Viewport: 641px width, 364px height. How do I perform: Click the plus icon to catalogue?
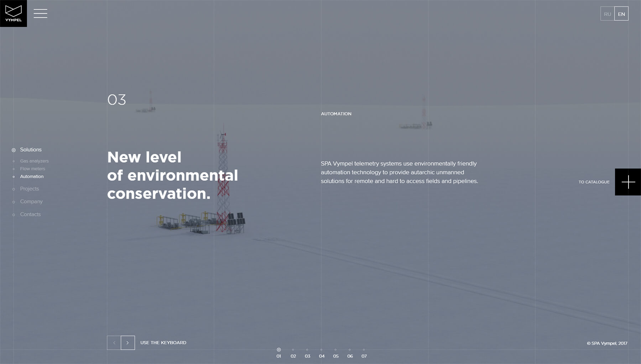click(x=628, y=182)
